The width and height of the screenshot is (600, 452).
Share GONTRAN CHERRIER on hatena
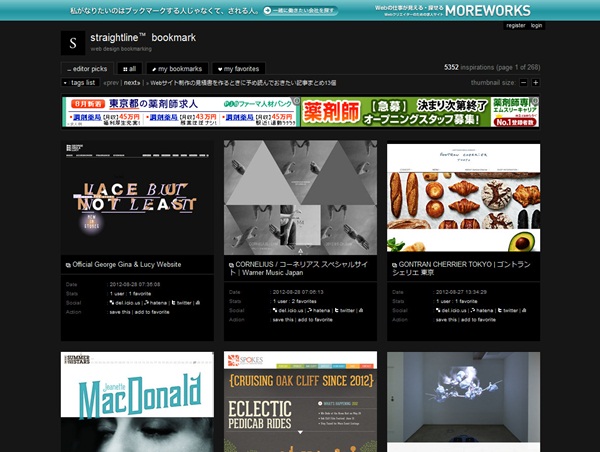pos(482,310)
